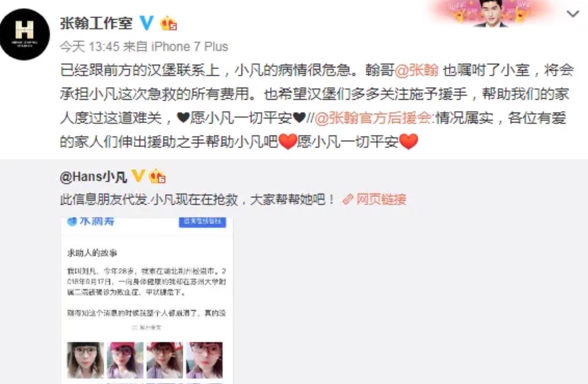Screen dimensions: 588x384
Task: Click the blue button in the 水滴筹 header
Action: click(x=203, y=222)
